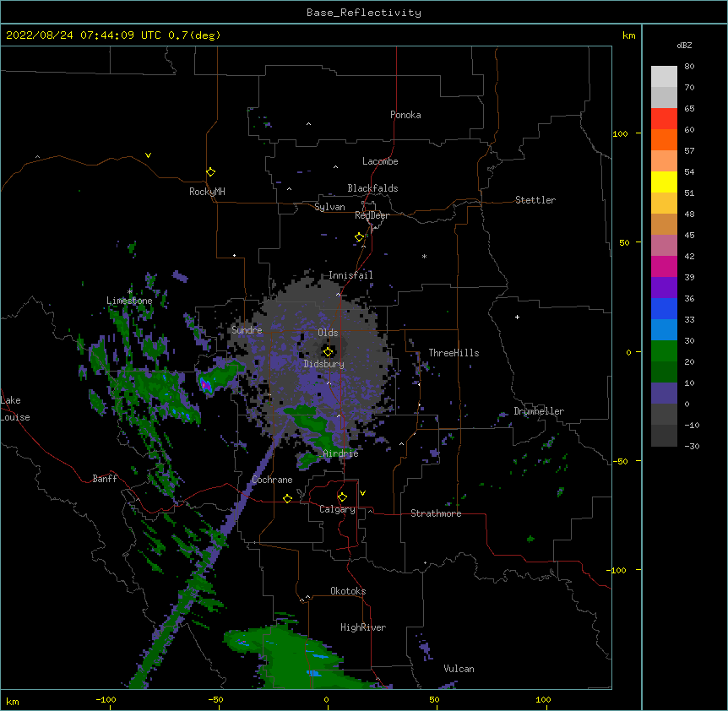
Task: Click the Calgary city label
Action: (337, 509)
